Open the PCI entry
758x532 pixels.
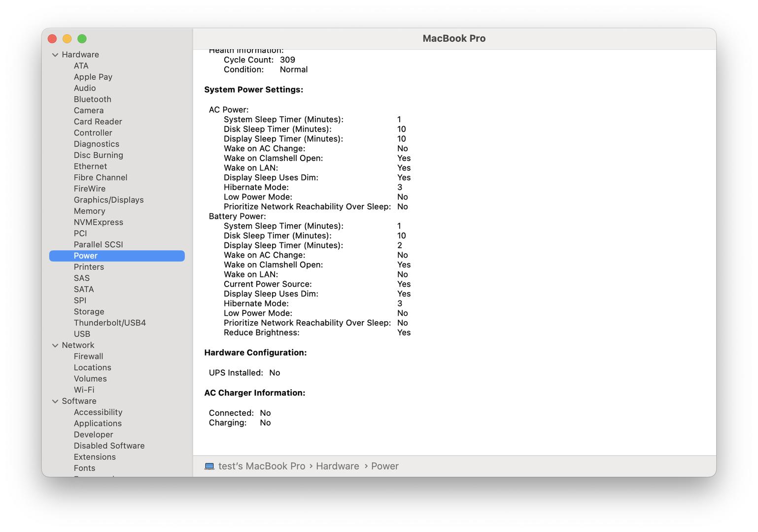pos(80,233)
